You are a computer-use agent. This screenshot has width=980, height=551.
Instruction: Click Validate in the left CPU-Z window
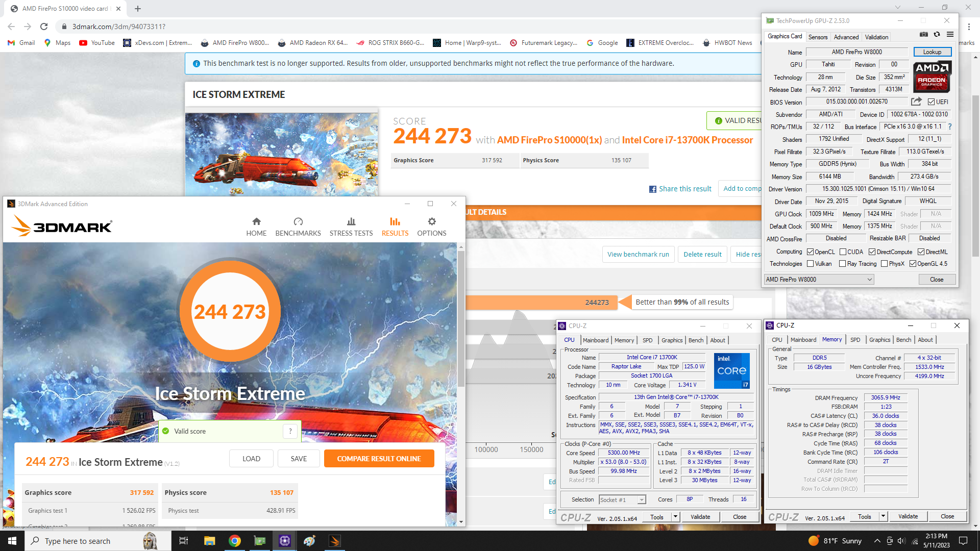coord(700,517)
